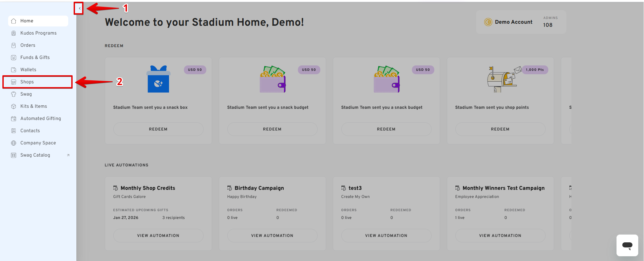Open the Demo Account switcher
Viewport: 644px width, 261px height.
pyautogui.click(x=513, y=22)
